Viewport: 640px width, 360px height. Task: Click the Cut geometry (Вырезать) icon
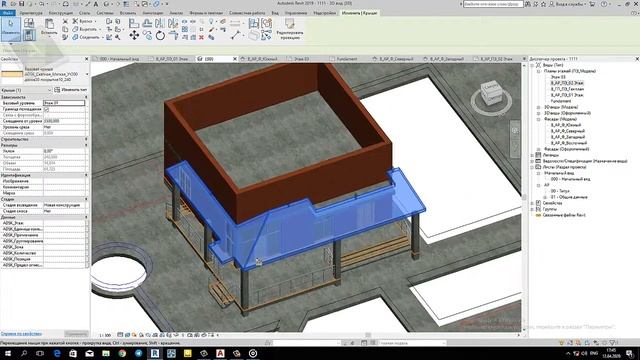[x=75, y=29]
